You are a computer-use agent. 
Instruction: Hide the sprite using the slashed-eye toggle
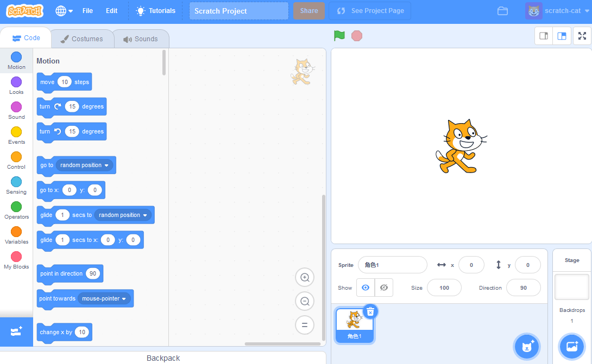click(x=383, y=288)
